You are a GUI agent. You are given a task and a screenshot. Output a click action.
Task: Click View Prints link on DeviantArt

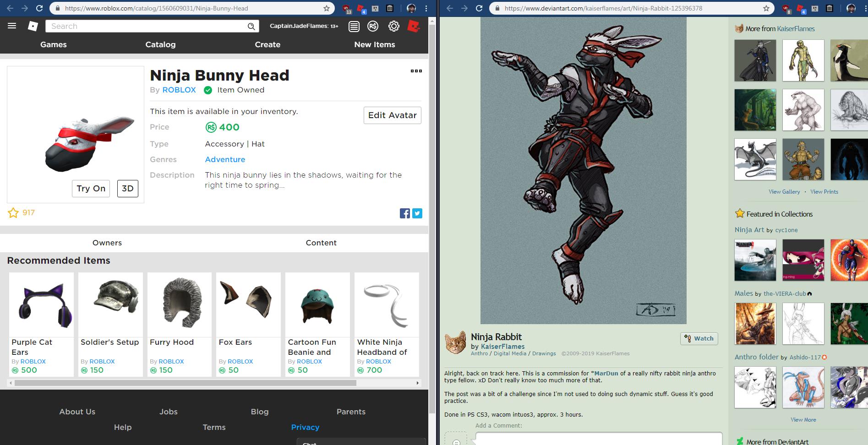[x=824, y=192]
